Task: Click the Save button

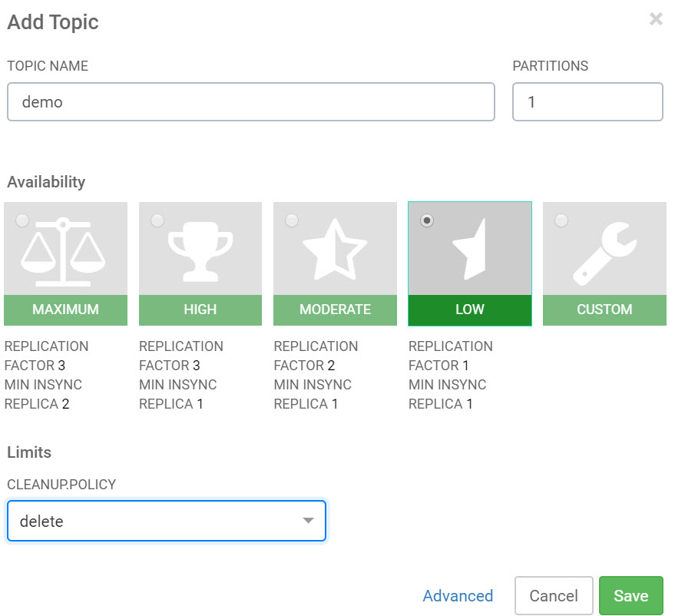Action: coord(631,595)
